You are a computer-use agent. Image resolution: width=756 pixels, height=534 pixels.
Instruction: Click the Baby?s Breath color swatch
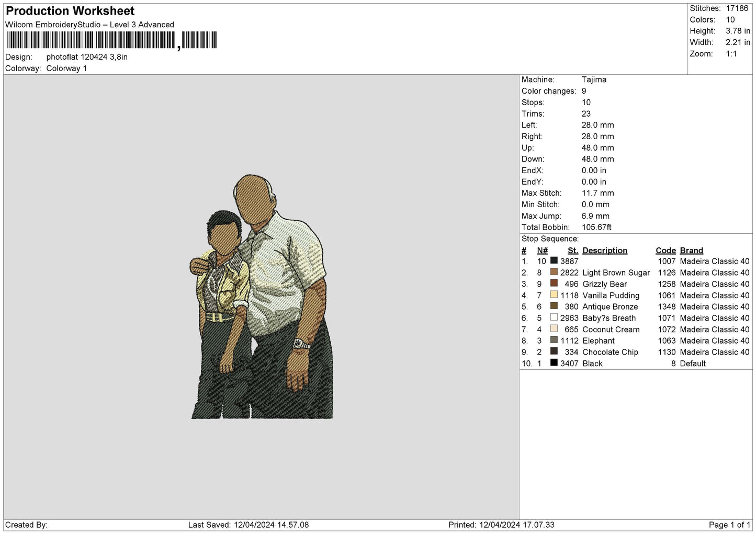coord(554,317)
